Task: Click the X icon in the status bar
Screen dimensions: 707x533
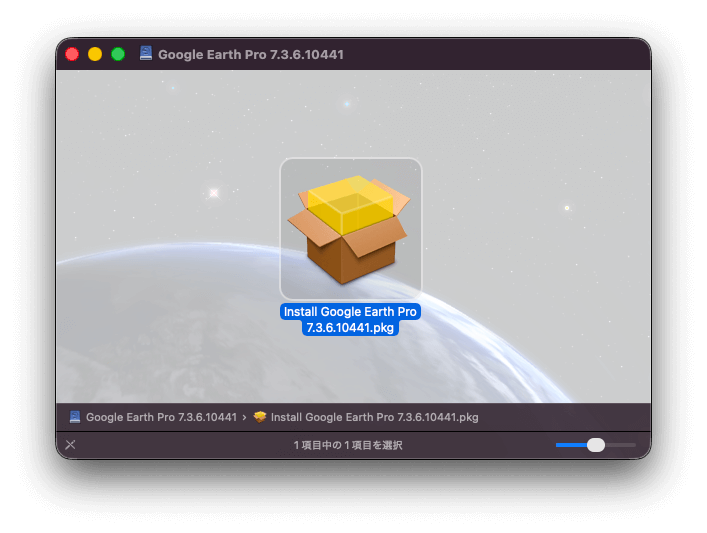Action: [x=70, y=445]
